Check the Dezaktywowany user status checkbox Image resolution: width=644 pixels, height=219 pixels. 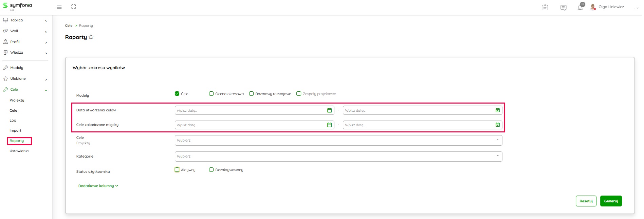211,170
